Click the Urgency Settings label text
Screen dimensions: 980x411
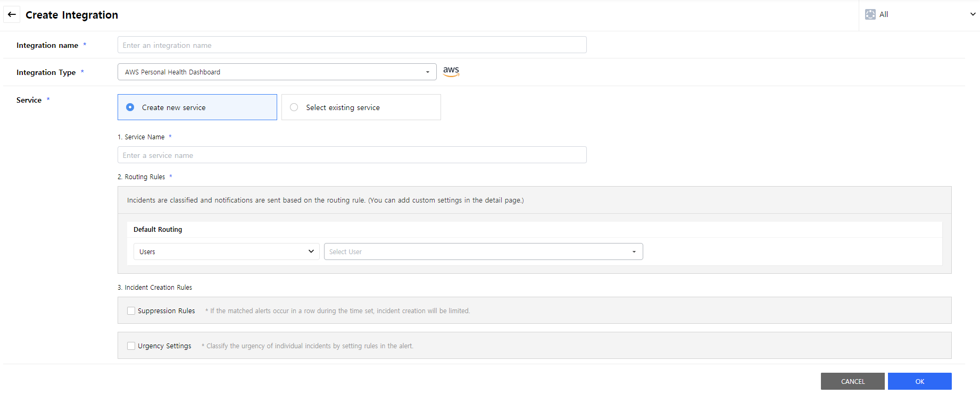[164, 346]
